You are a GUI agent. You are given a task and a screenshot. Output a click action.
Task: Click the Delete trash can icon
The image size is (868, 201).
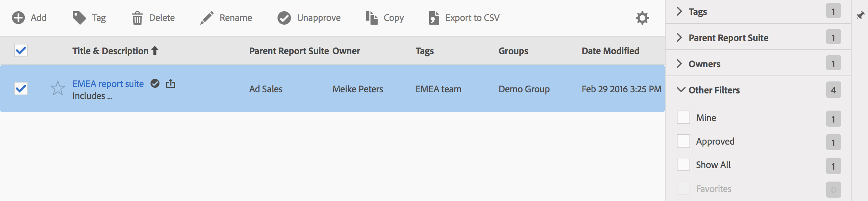(137, 18)
